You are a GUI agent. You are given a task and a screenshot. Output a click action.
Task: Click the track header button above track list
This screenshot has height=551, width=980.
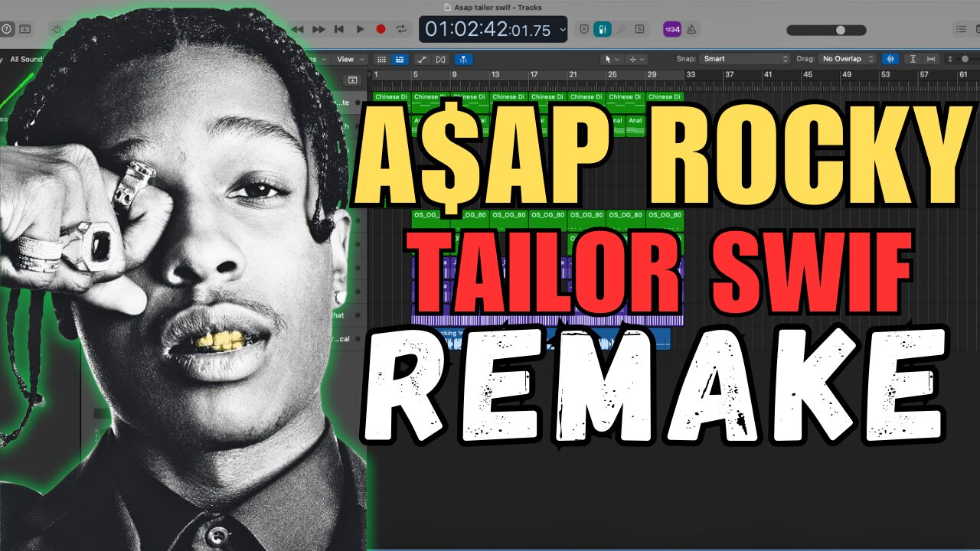click(x=353, y=80)
